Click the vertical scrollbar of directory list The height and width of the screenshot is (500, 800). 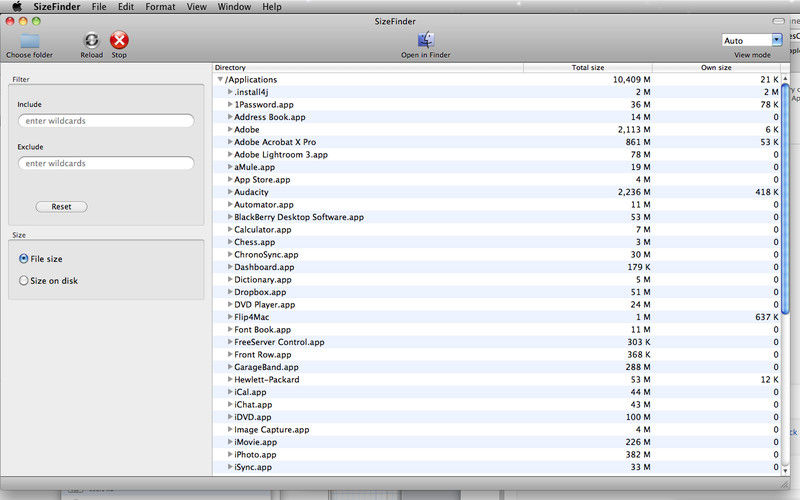[x=787, y=250]
